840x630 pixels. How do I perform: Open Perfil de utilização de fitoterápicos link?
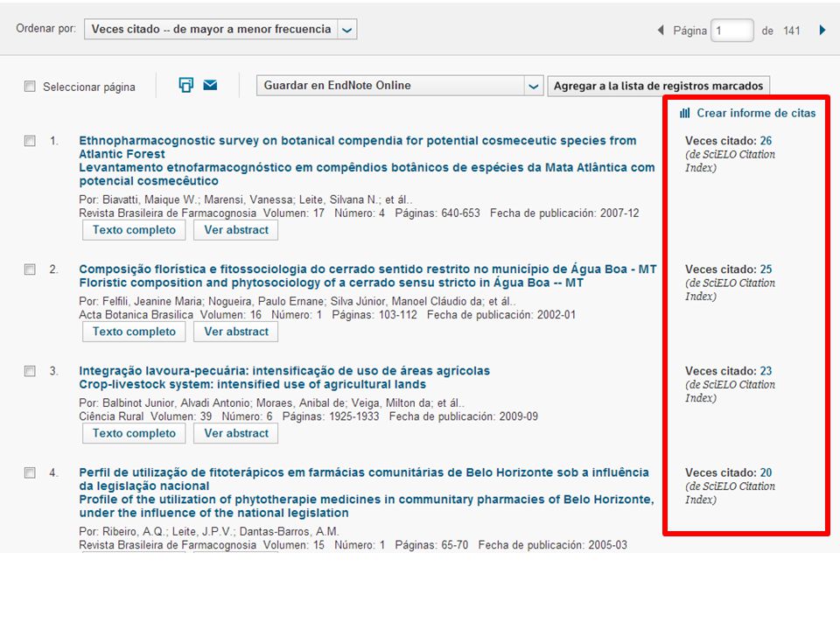[364, 479]
